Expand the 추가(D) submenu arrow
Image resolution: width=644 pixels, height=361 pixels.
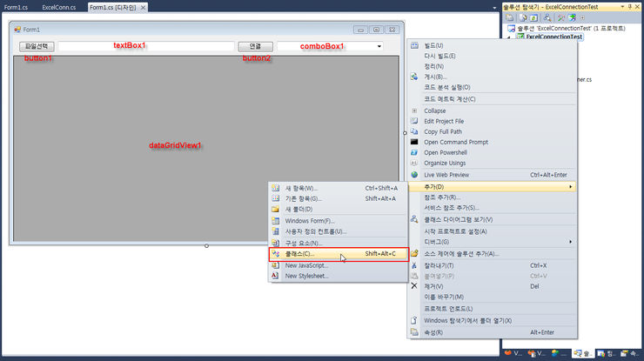[570, 187]
